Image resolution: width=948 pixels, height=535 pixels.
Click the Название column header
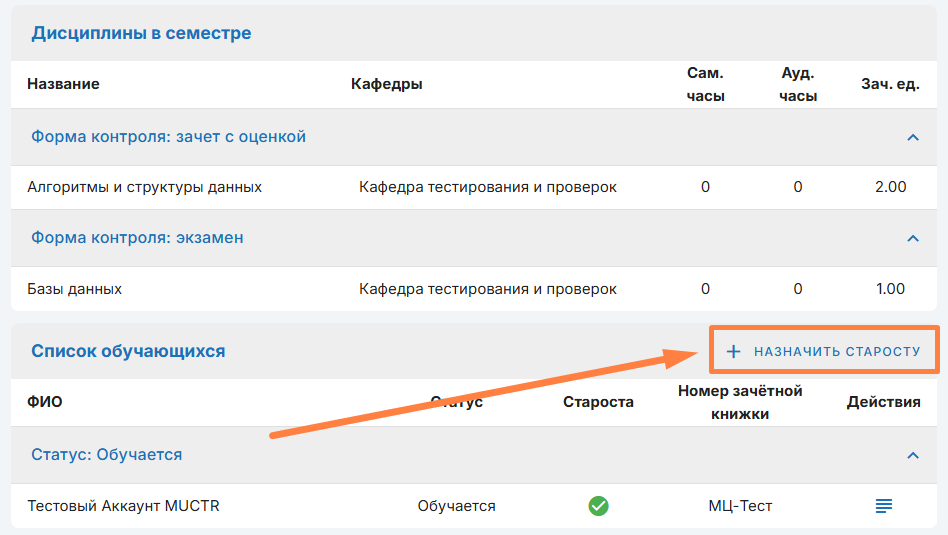pos(63,84)
